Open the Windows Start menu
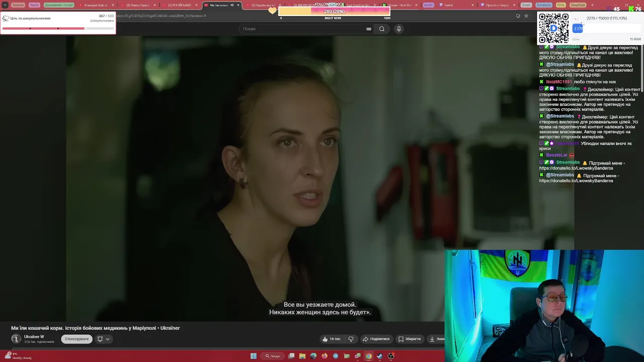Screen dimensions: 644x362 tap(254, 356)
